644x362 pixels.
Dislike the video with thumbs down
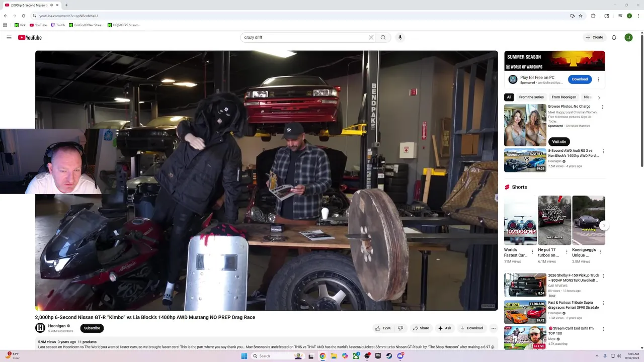click(400, 328)
